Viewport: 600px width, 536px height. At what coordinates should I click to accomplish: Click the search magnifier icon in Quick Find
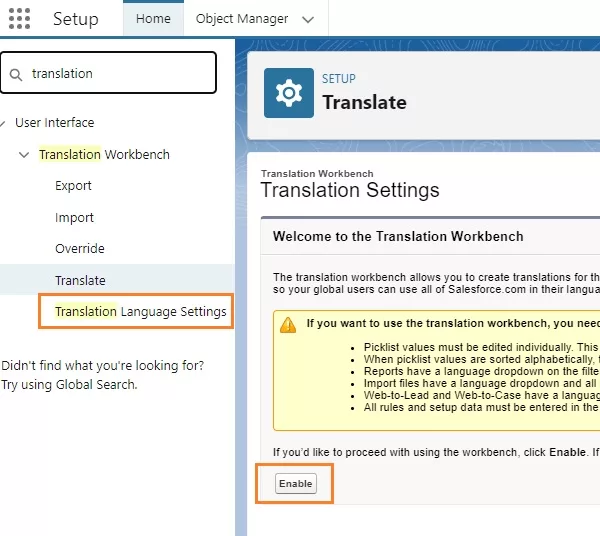[16, 73]
